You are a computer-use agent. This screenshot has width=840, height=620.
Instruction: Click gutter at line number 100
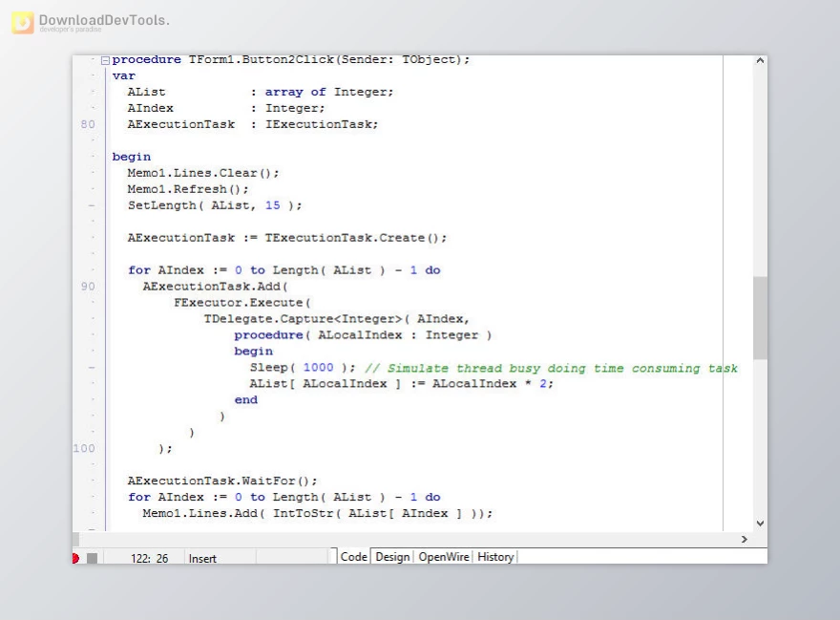(85, 448)
